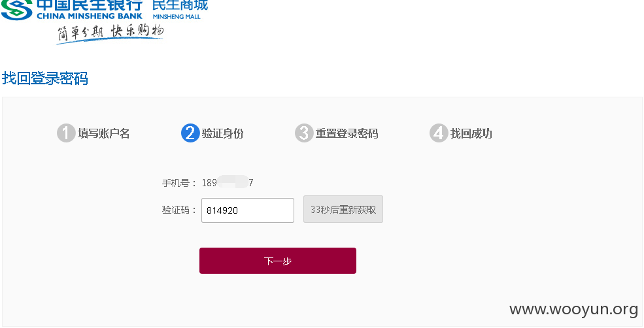
Task: Click the CHINA MINSHENG BANK English text
Action: (x=89, y=16)
